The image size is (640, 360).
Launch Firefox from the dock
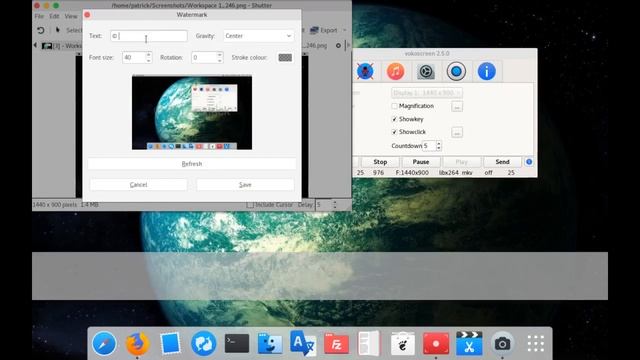click(137, 344)
